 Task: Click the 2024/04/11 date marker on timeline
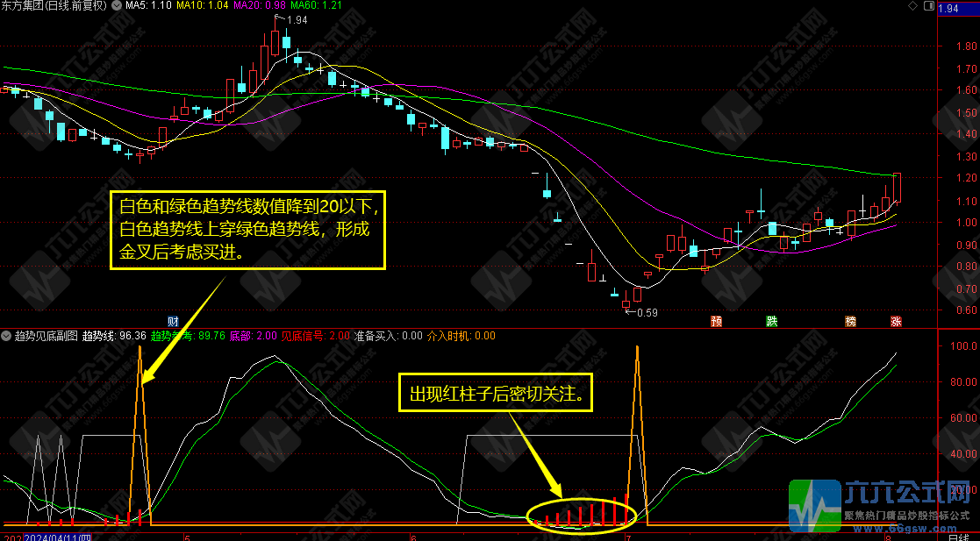click(57, 536)
